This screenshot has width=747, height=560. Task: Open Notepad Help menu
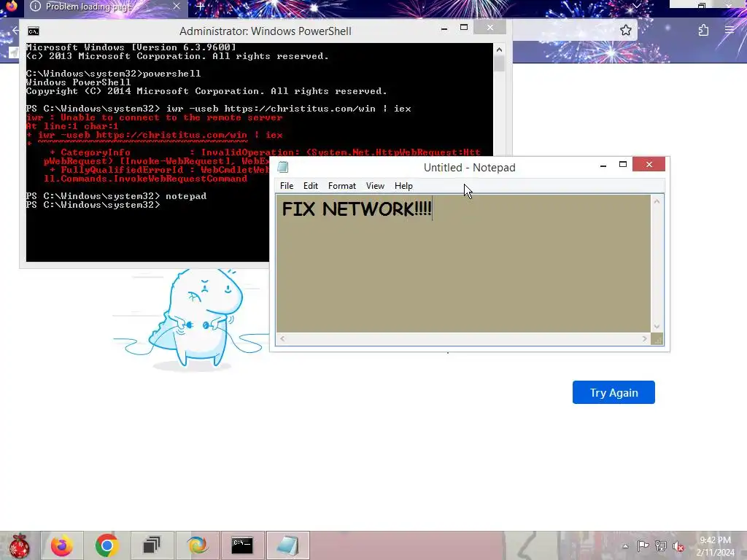(x=403, y=186)
